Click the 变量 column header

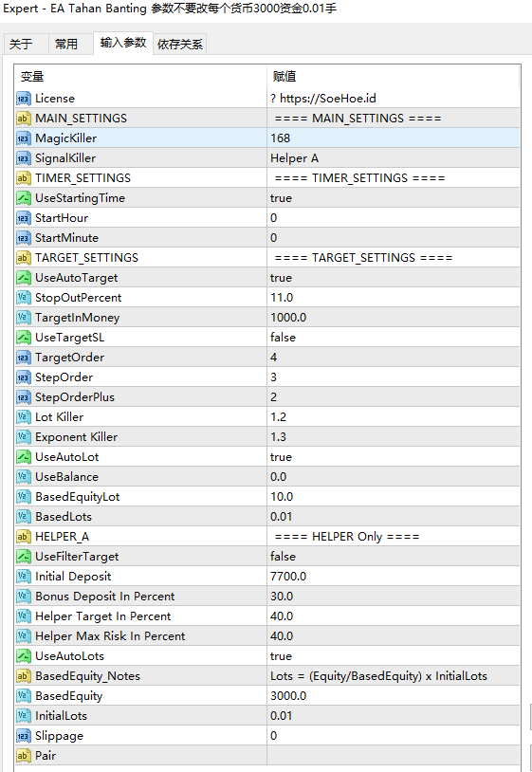pos(140,76)
